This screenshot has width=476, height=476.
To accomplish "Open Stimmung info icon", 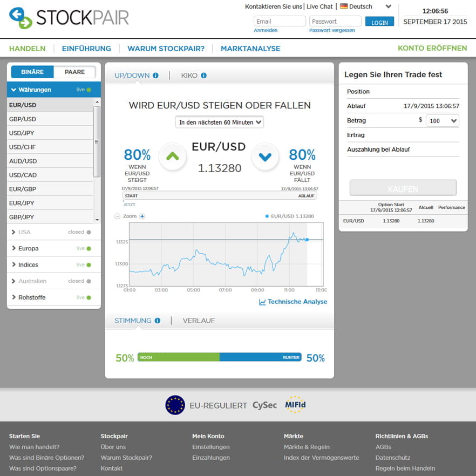I will (157, 321).
